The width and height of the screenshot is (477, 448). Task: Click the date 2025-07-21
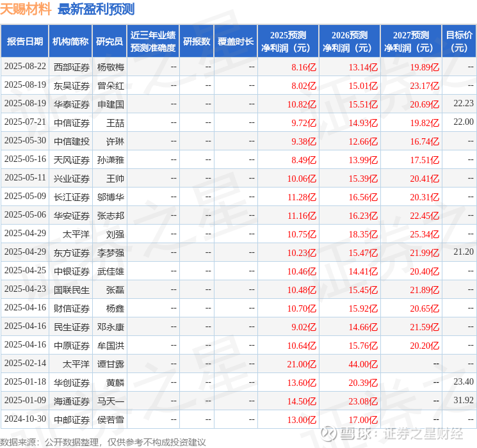pyautogui.click(x=25, y=122)
